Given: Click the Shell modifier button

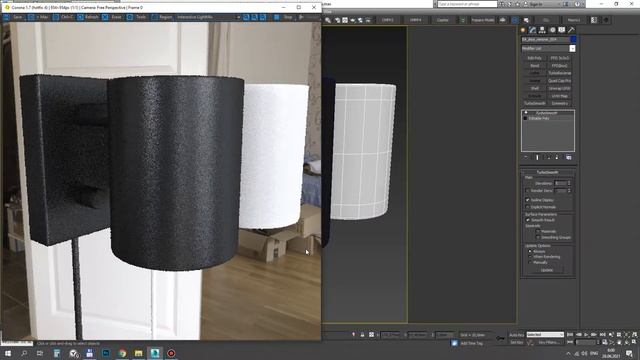Looking at the screenshot, I should point(534,88).
